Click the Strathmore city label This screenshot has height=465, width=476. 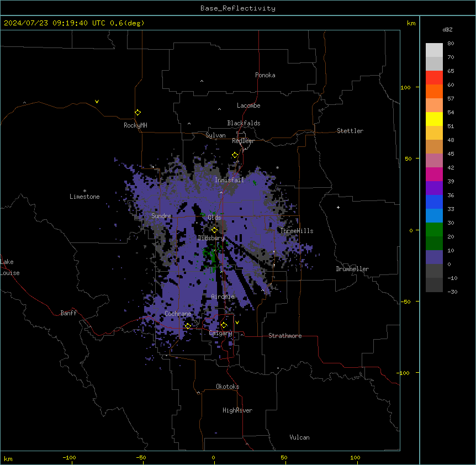tap(285, 336)
